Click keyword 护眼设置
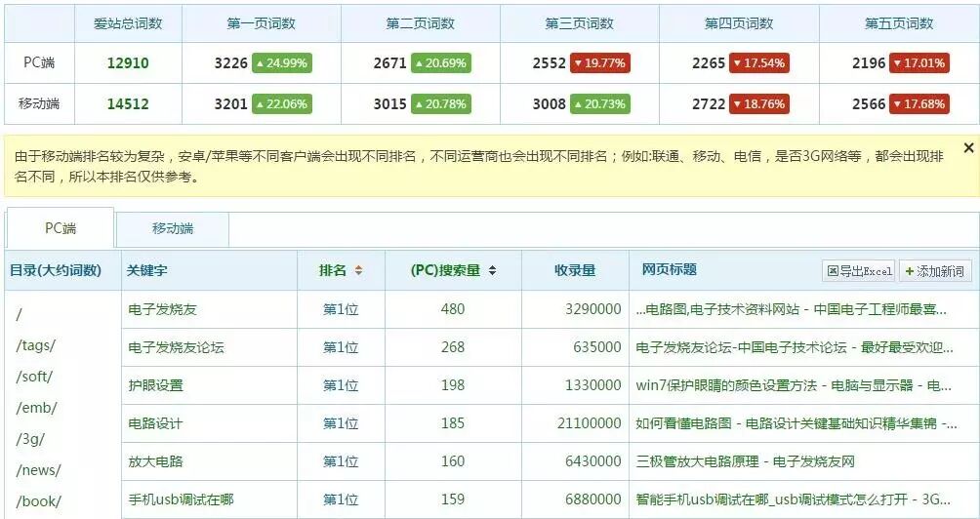This screenshot has height=519, width=980. [155, 385]
